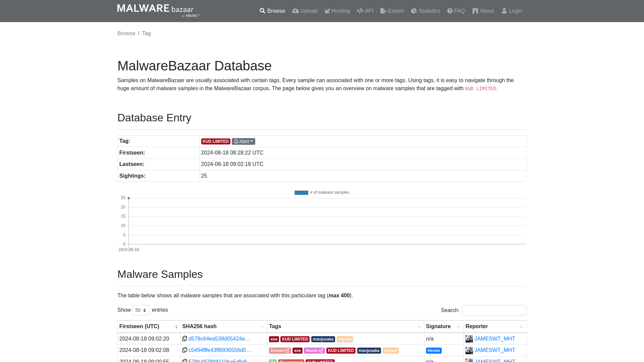This screenshot has height=362, width=644.
Task: Click exe tag in 09:02:20 row
Action: [x=274, y=339]
